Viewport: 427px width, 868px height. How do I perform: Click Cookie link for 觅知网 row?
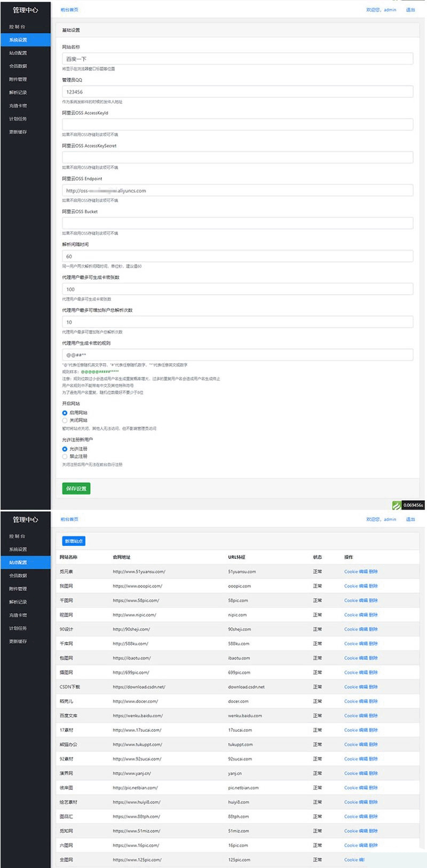click(351, 831)
